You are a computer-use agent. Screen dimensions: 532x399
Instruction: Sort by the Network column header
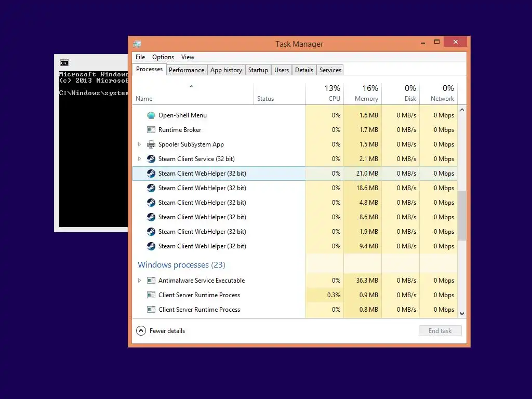[438, 94]
